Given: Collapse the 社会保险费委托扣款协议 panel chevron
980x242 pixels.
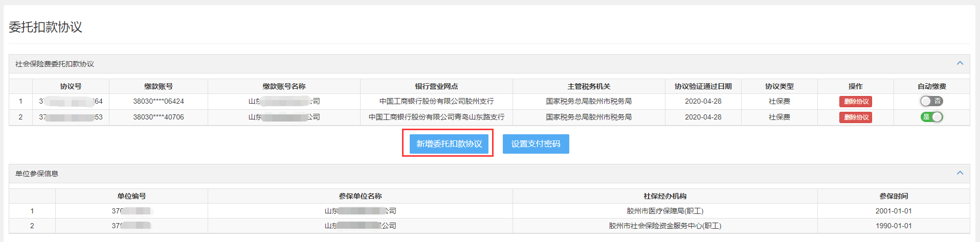Looking at the screenshot, I should click(960, 63).
